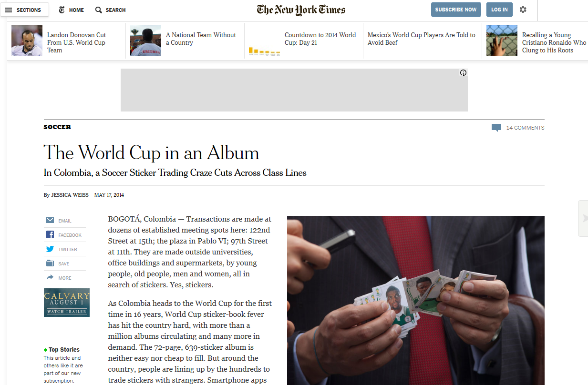Expand next-article arrow at right edge
588x385 pixels.
tap(584, 218)
